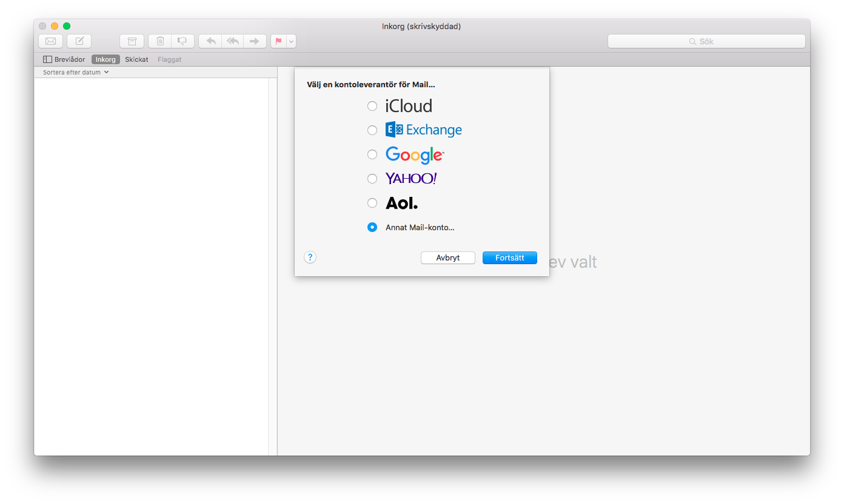This screenshot has height=504, width=844.
Task: Click the Forward arrow toolbar icon
Action: (x=255, y=41)
